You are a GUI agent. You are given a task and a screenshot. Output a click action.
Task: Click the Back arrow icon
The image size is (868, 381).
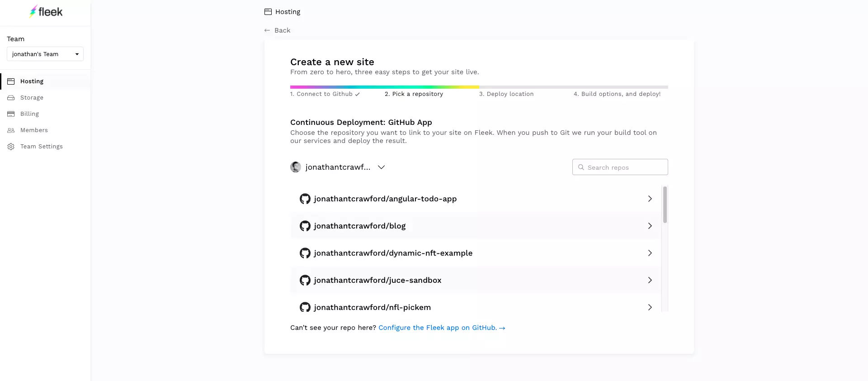click(x=267, y=30)
